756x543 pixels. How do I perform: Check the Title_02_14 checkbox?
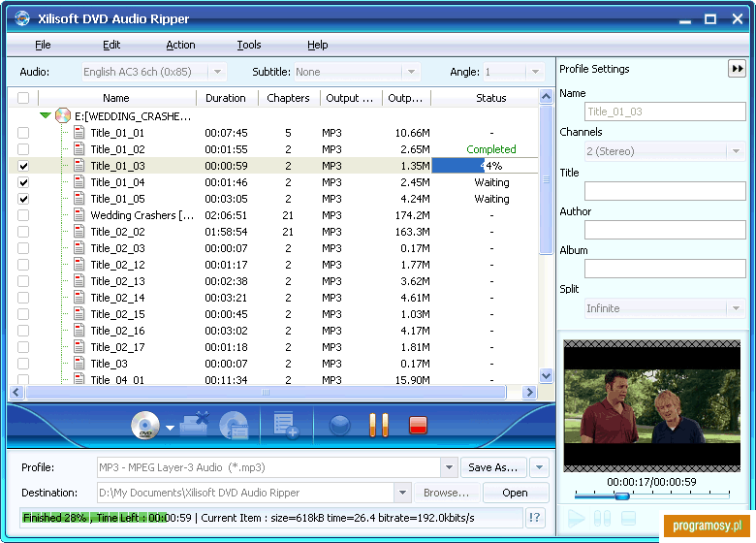coord(23,298)
